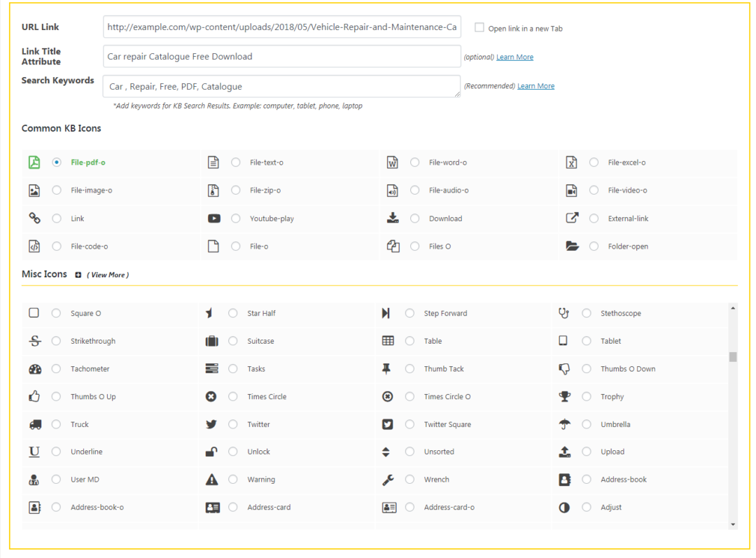
Task: Click the Link Title Attribute field
Action: pos(282,57)
